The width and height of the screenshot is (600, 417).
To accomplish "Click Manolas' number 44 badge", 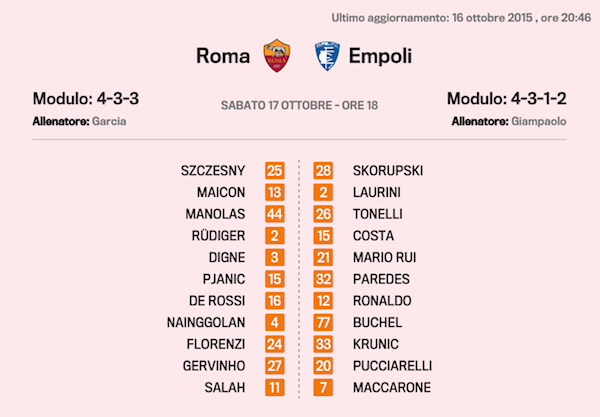I will (275, 214).
